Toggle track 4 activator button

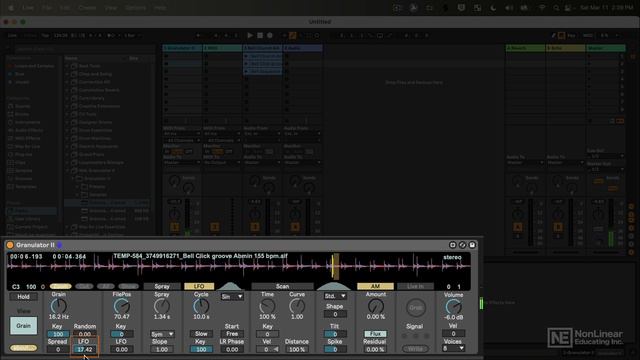pos(295,227)
